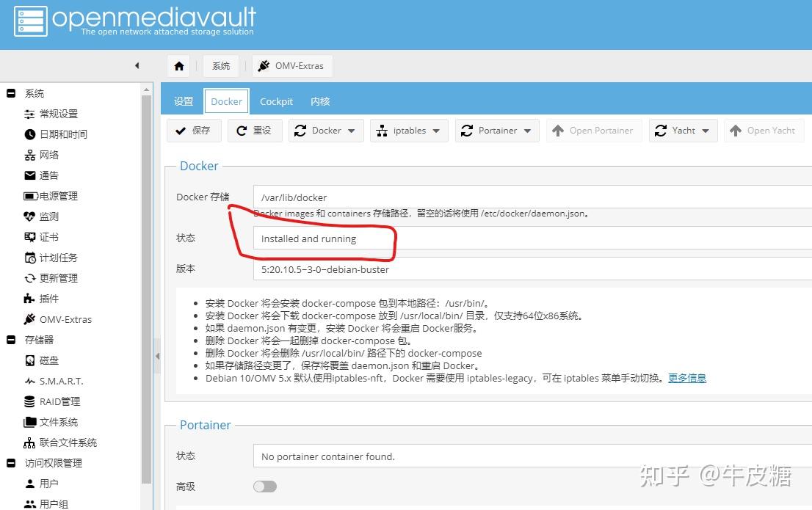Viewport: 812px width, 510px height.
Task: Click the reload icon on 重设
Action: point(242,131)
